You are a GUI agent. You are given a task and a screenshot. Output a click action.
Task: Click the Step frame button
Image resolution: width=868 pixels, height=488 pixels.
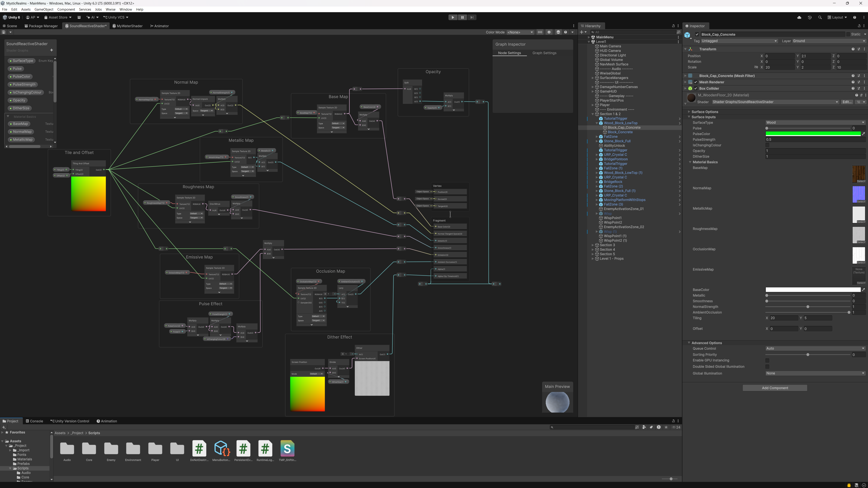click(472, 18)
